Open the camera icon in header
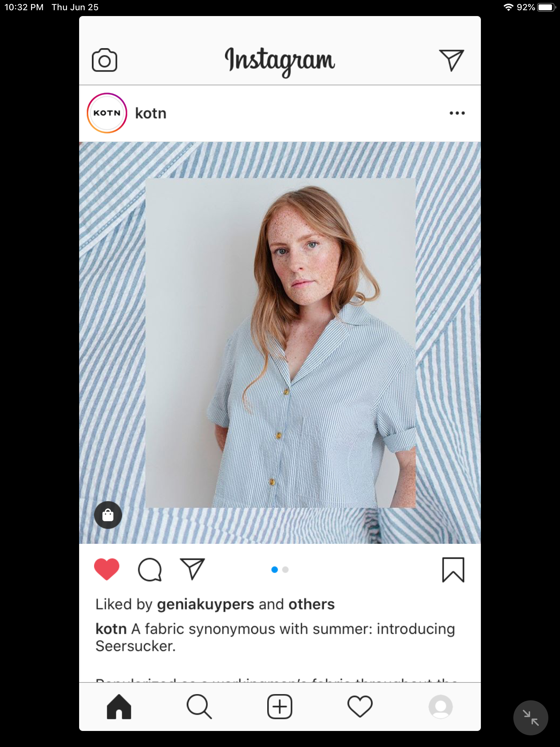The width and height of the screenshot is (560, 747). click(104, 60)
